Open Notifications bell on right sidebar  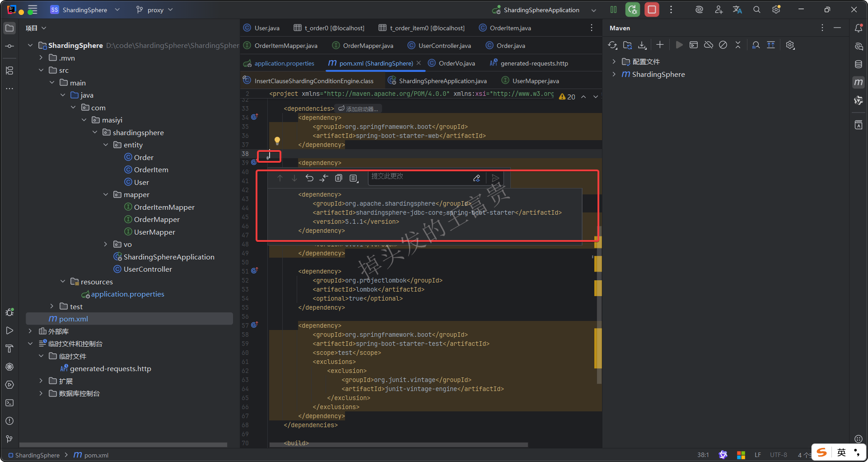point(859,28)
